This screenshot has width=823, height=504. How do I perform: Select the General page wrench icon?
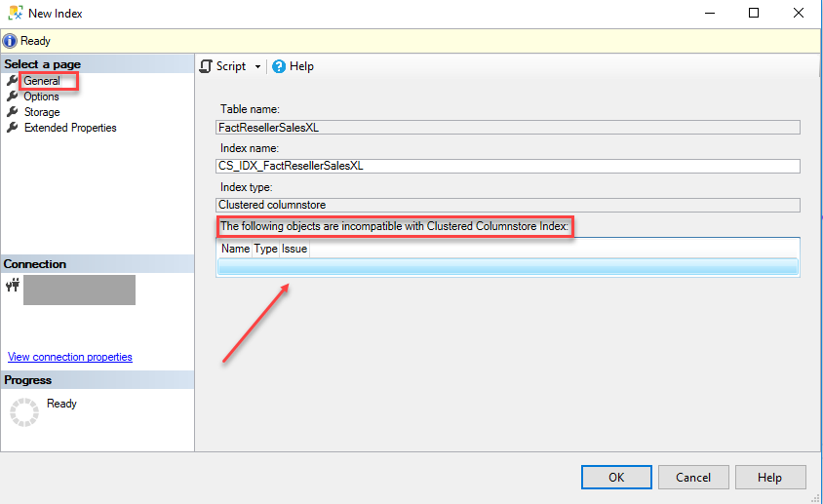12,80
